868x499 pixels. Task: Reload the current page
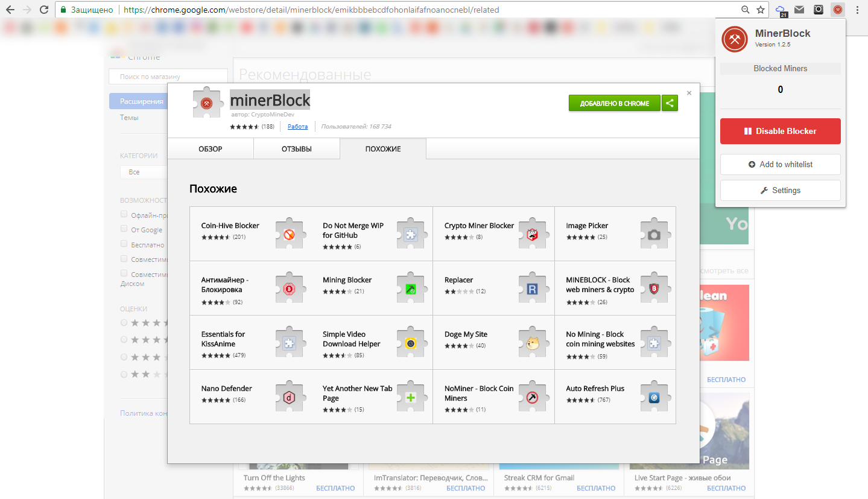44,10
